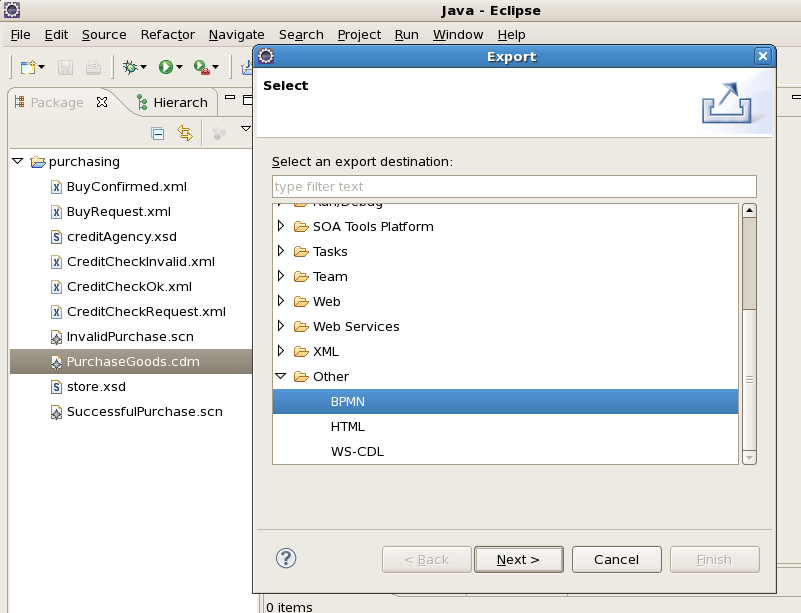Click the Print toolbar icon

pyautogui.click(x=93, y=67)
